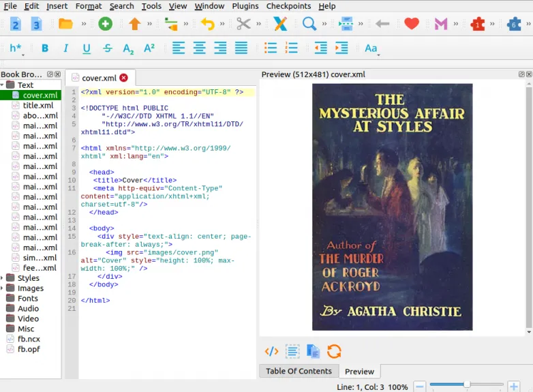Run blue plugin puzzle icon 6
533x392 pixels.
tap(514, 24)
